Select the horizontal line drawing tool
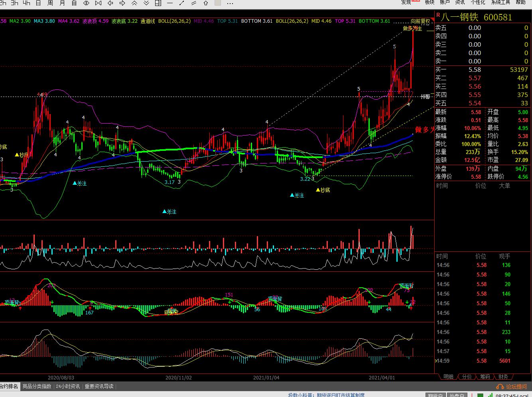The width and height of the screenshot is (532, 397). [x=170, y=3]
